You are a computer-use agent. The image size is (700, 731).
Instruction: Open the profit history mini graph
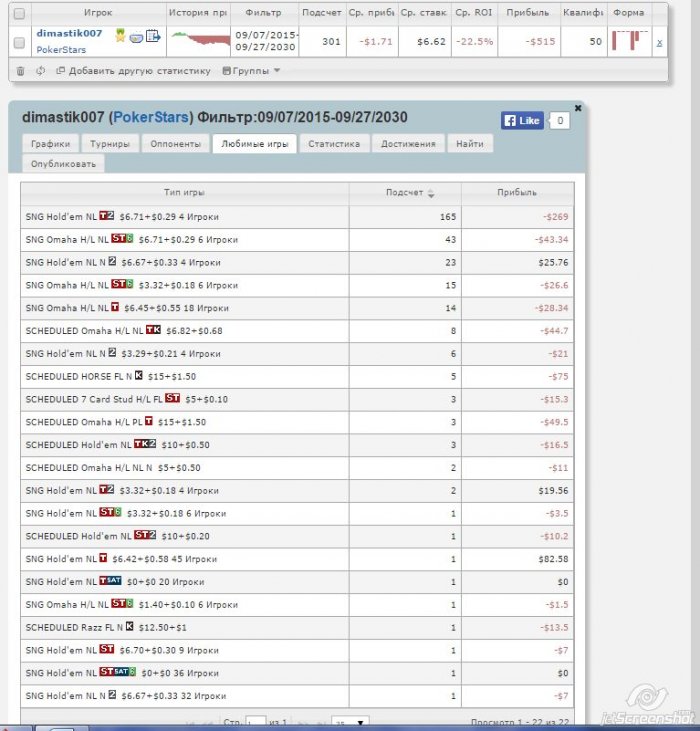click(200, 39)
